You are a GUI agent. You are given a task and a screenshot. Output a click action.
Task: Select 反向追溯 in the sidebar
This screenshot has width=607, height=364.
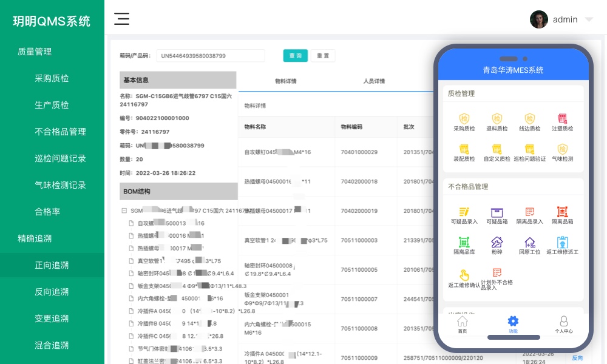[x=52, y=292]
